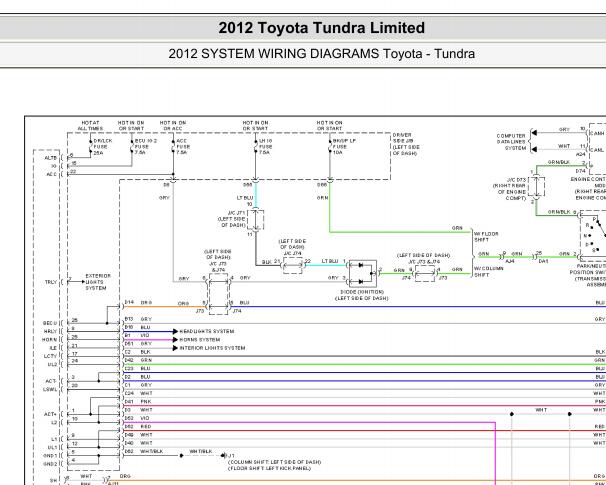Image resolution: width=606 pixels, height=485 pixels.
Task: Click the 'FLOOR SHIFT: LEFT KICK PANEL' note
Action: click(269, 468)
